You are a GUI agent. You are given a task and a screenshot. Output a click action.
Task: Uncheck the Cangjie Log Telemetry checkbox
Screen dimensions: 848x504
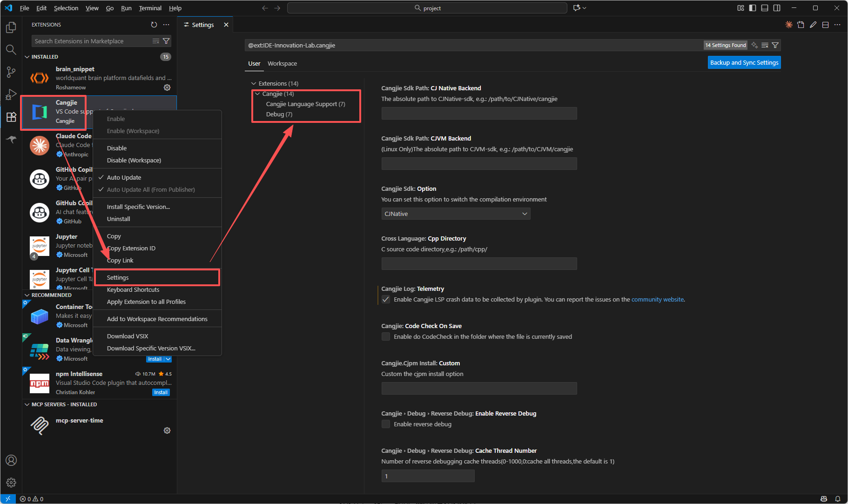click(386, 299)
